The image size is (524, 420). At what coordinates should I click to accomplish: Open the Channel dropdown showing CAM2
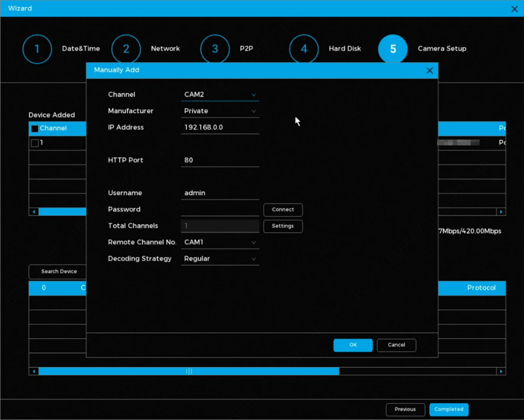220,95
